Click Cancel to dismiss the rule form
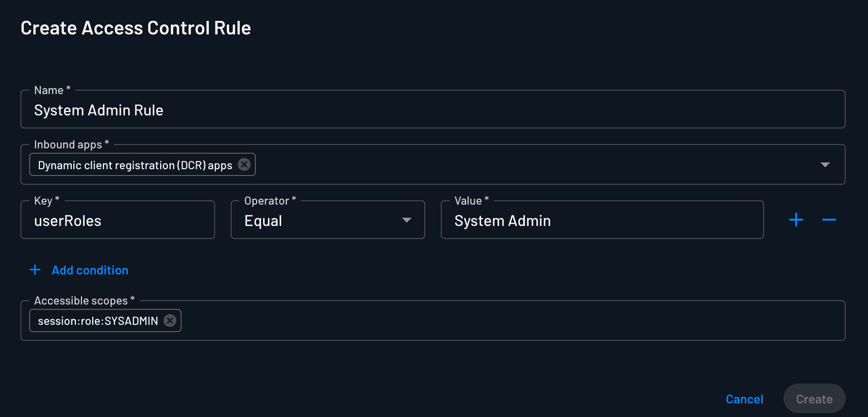 744,399
